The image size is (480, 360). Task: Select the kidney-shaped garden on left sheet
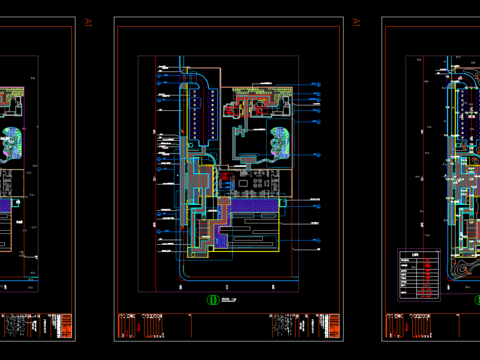pos(12,144)
